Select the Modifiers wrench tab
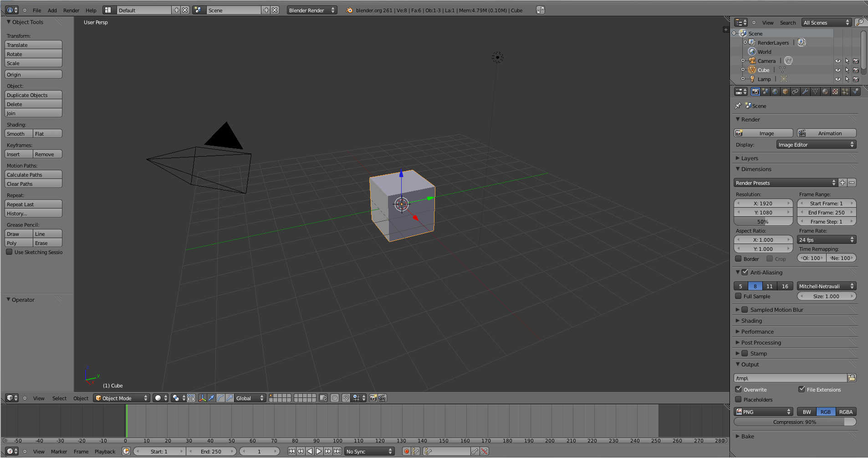Screen dimensions: 868x458 tap(805, 92)
